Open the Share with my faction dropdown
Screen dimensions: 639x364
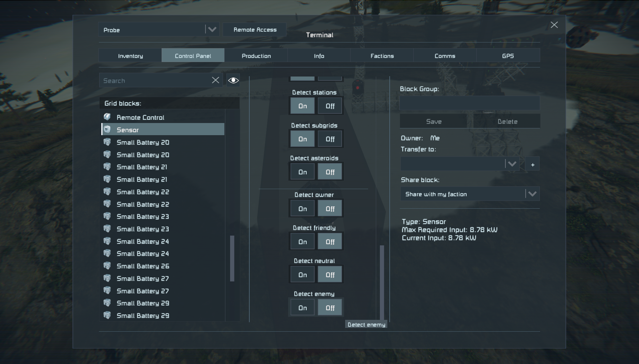[532, 194]
